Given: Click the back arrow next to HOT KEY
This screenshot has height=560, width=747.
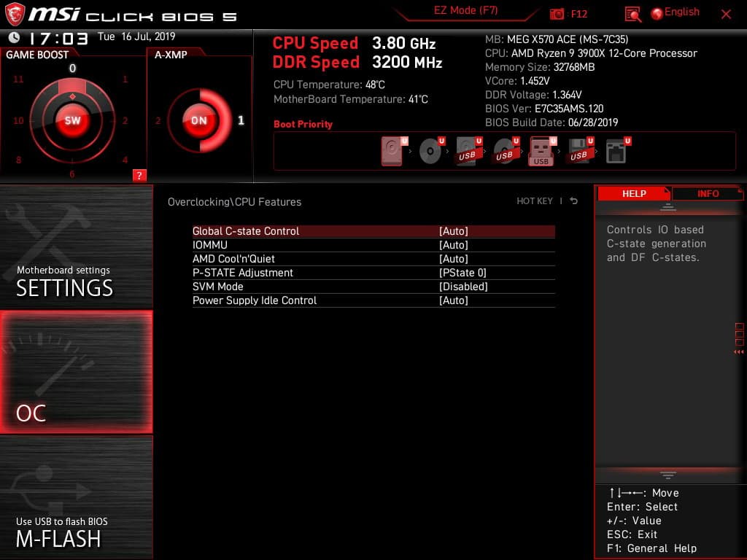Looking at the screenshot, I should point(573,201).
